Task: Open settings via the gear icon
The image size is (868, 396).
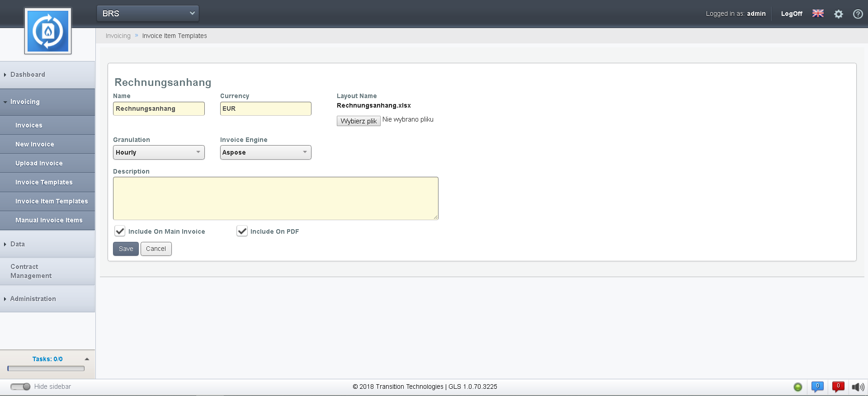Action: click(x=839, y=14)
